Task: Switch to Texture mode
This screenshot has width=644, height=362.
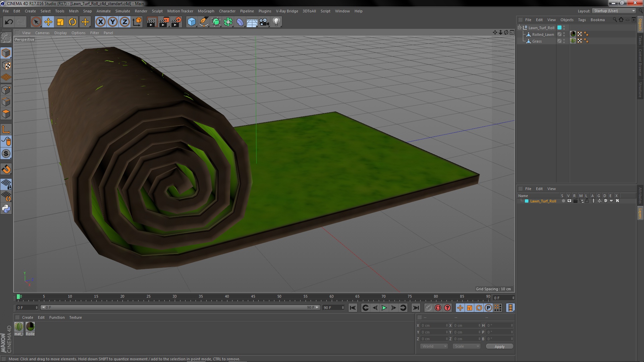Action: 6,65
